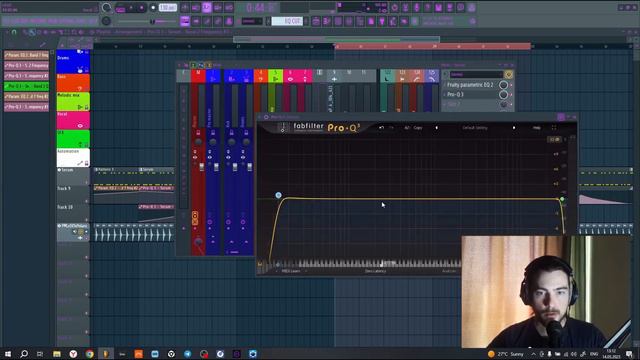Toggle the A/B state button in Pro-Q 3
Screen dimensions: 640x360
click(407, 128)
